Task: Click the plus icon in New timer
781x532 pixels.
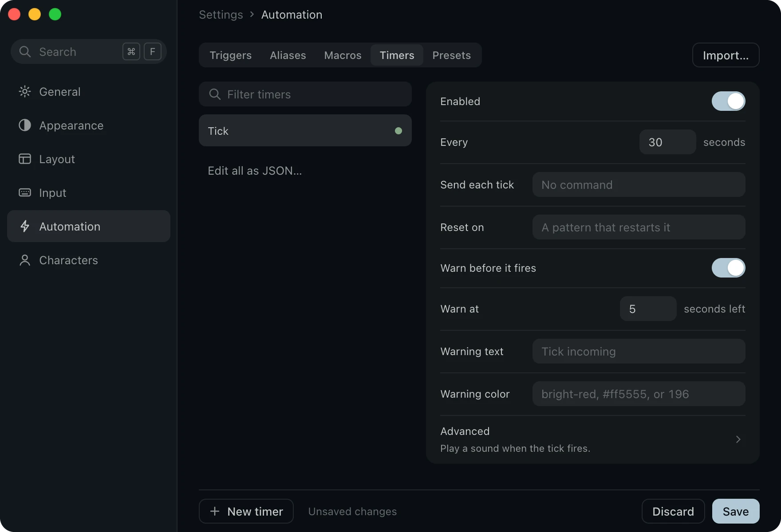Action: [x=215, y=511]
